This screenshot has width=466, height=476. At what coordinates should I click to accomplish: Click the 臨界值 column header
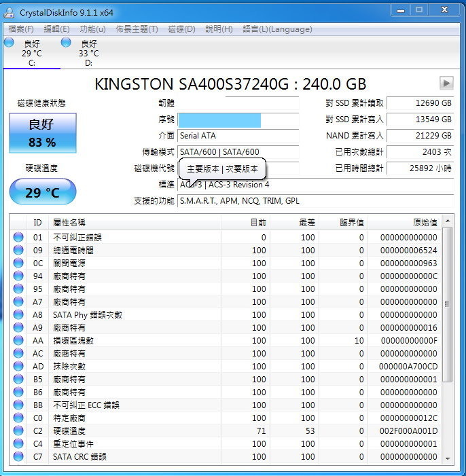[343, 223]
